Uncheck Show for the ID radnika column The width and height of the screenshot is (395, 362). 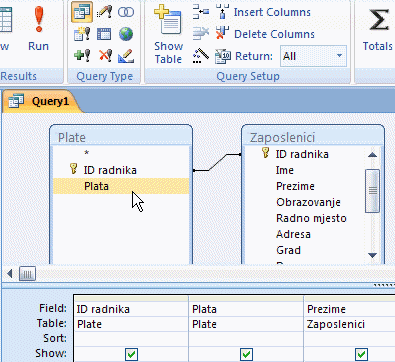pyautogui.click(x=131, y=354)
